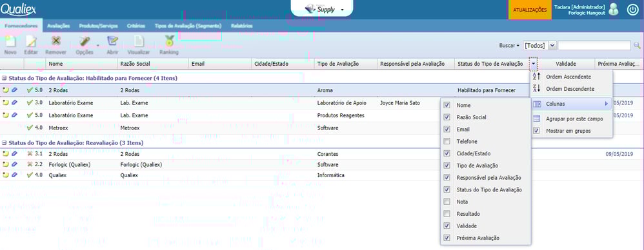644x250 pixels.
Task: Click Status do Tipo de Avaliação header arrow
Action: (x=534, y=64)
